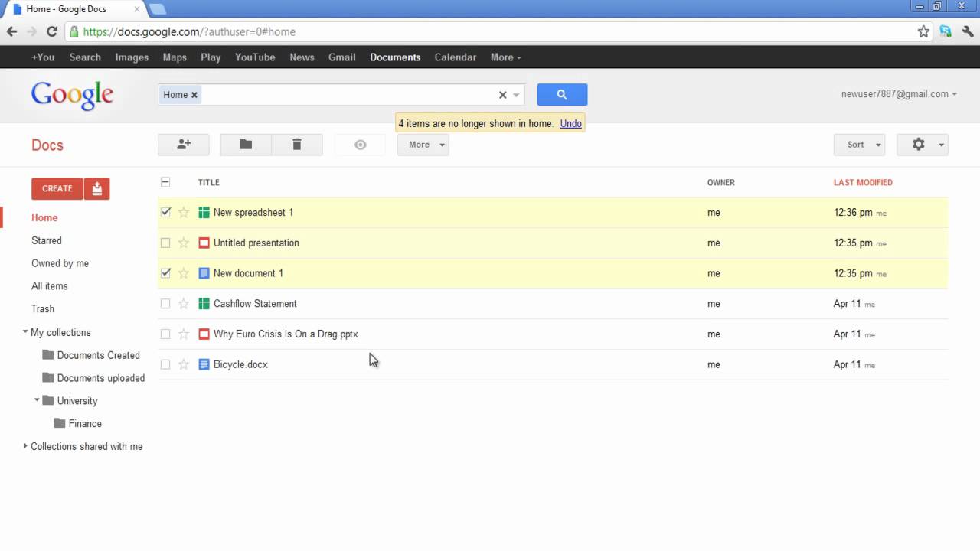Open the Starred view in sidebar
The width and height of the screenshot is (980, 551).
(x=47, y=240)
